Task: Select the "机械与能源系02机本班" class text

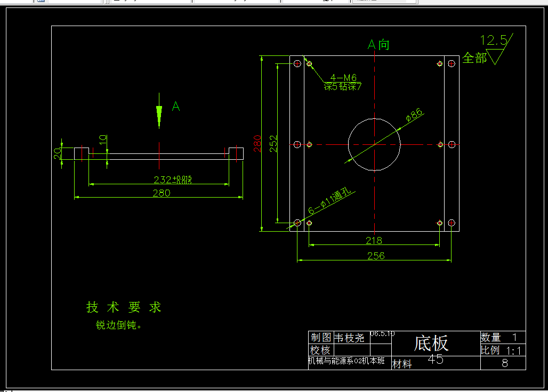Action: point(346,361)
